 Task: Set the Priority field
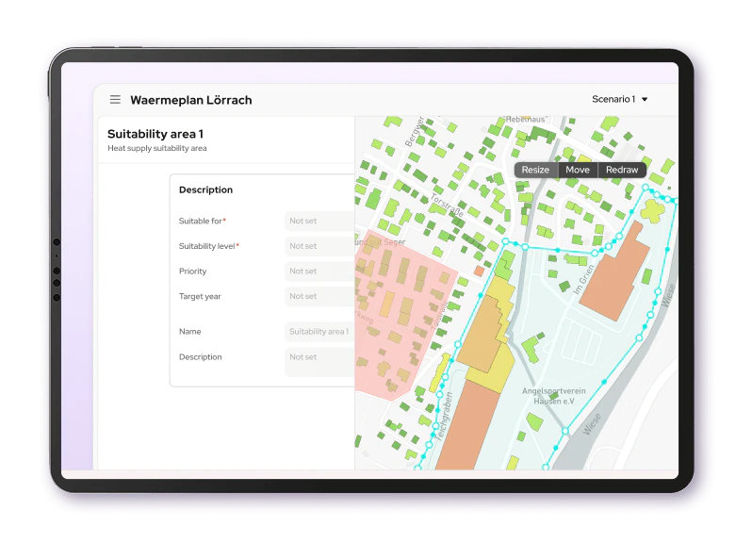[319, 272]
